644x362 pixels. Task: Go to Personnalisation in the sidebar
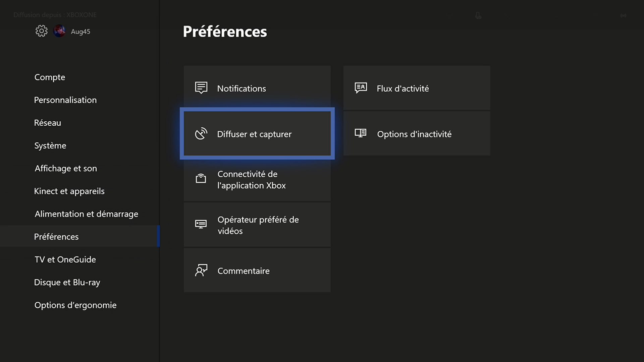[65, 100]
